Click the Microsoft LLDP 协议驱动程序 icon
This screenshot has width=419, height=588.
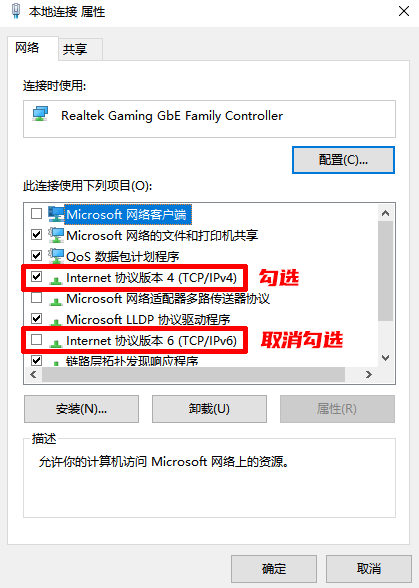[56, 322]
